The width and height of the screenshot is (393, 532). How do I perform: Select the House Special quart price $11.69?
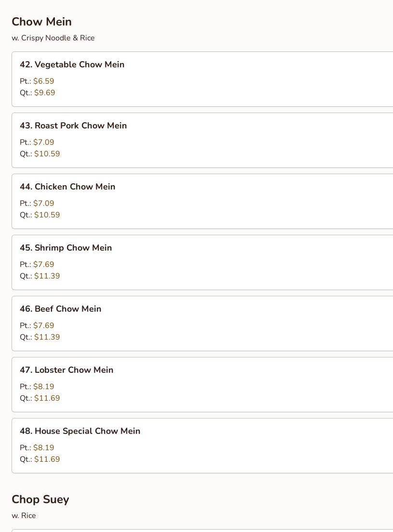click(x=47, y=459)
